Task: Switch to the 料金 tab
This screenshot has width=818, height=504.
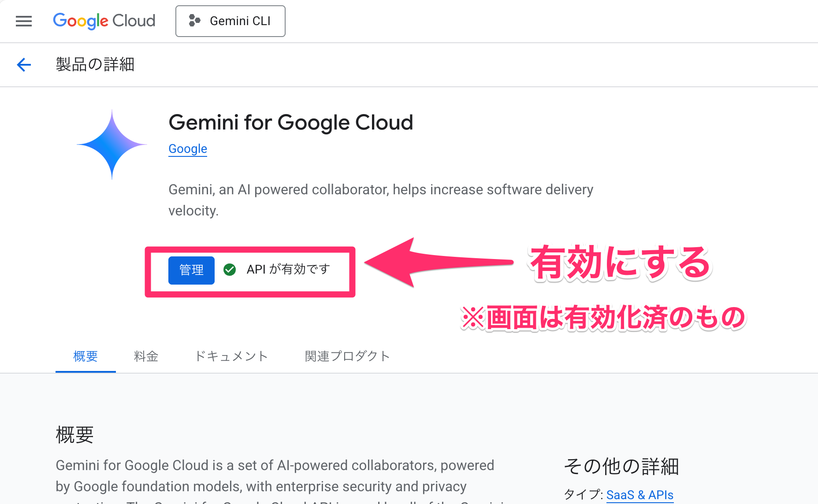Action: (145, 356)
